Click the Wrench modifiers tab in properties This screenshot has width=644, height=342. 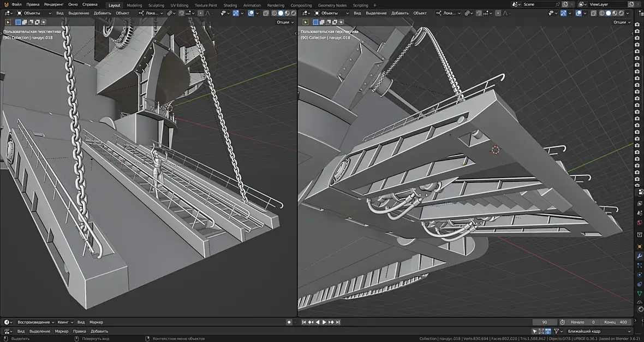639,256
